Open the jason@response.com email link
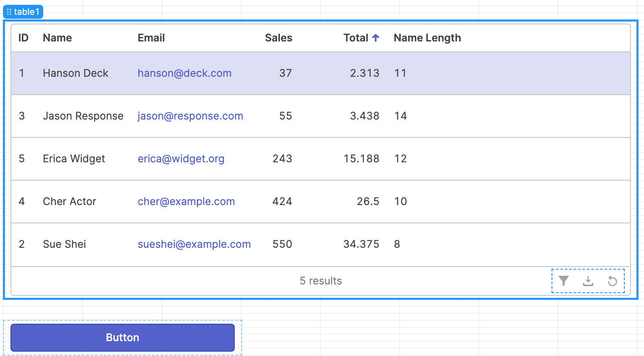This screenshot has height=356, width=644. pos(190,116)
